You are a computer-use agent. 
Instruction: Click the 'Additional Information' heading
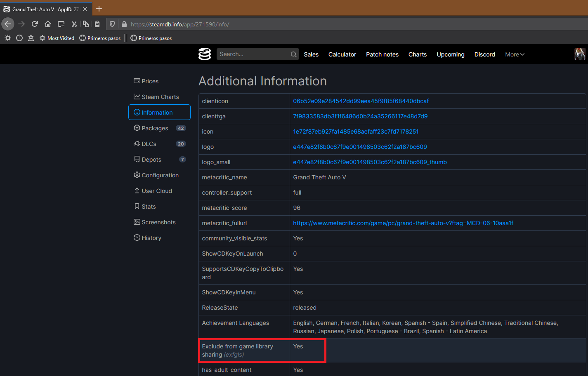pos(262,81)
